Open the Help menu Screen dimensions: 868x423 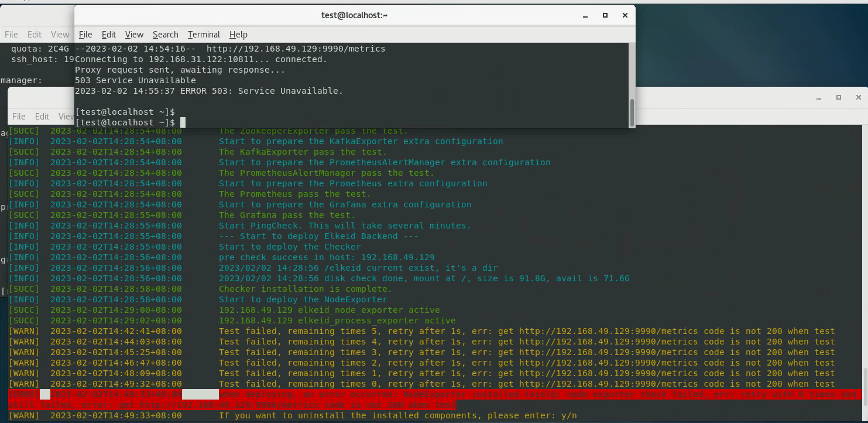point(238,34)
